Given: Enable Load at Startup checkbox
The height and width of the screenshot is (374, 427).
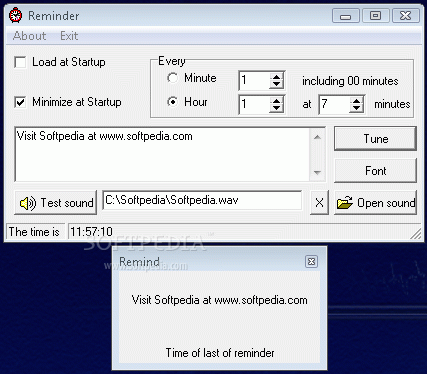Looking at the screenshot, I should point(20,62).
